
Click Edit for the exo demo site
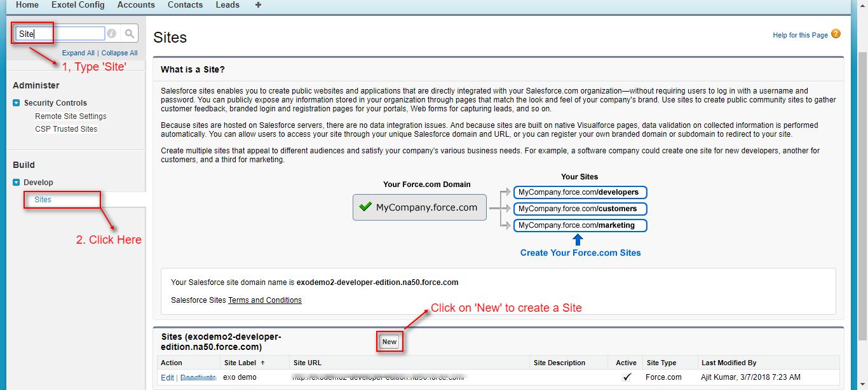coord(167,377)
